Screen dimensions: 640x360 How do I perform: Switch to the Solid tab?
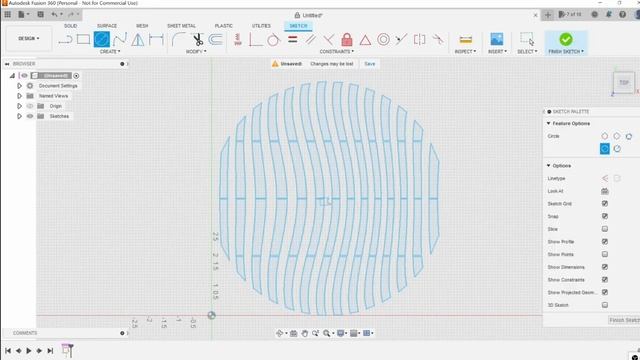[70, 26]
